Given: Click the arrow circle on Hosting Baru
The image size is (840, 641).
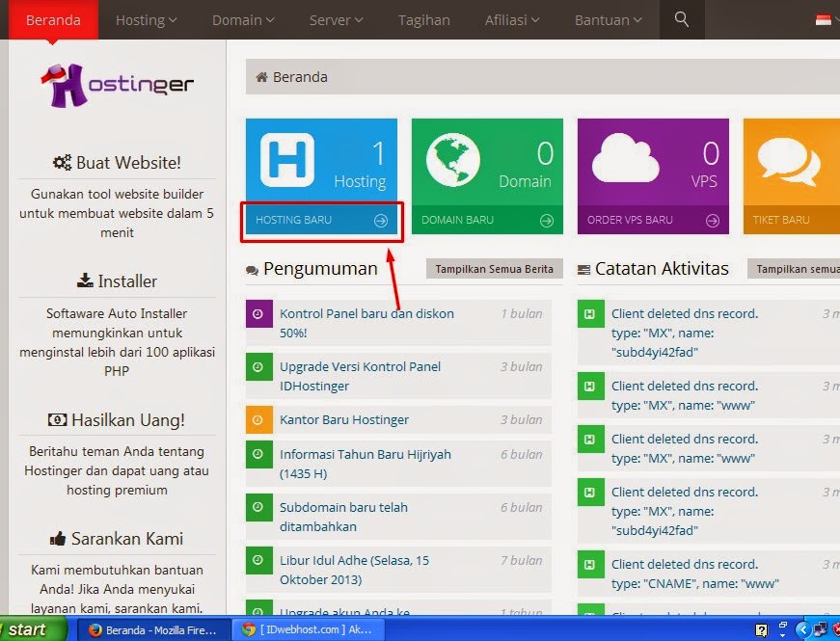Looking at the screenshot, I should pyautogui.click(x=381, y=221).
